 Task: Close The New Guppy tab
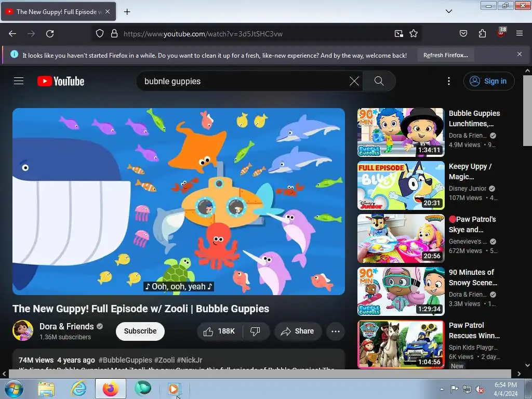pos(108,11)
